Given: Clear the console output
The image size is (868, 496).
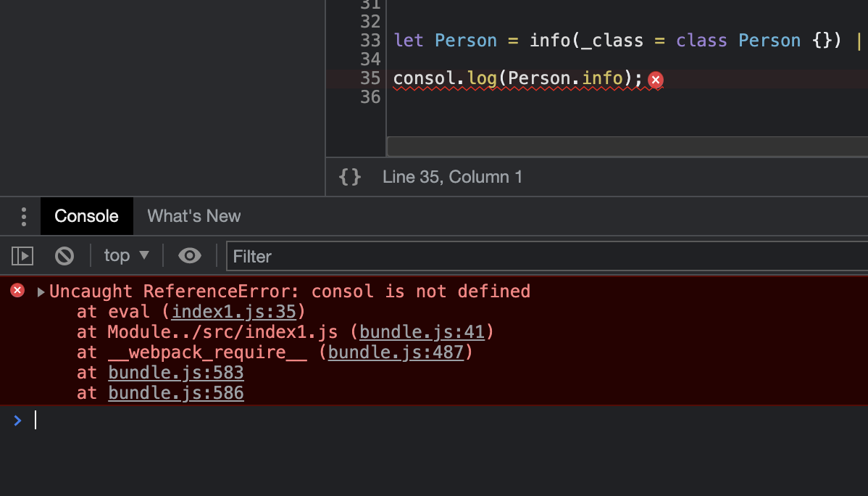Looking at the screenshot, I should [x=64, y=256].
